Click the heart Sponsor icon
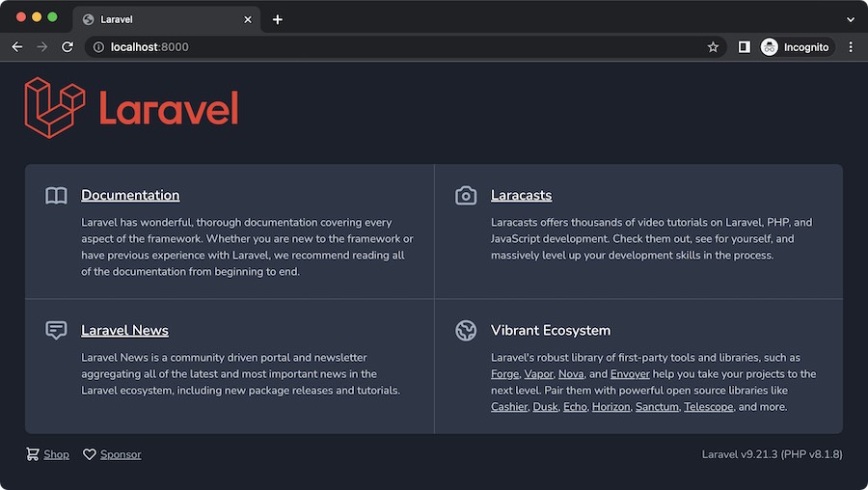The width and height of the screenshot is (868, 490). tap(89, 454)
